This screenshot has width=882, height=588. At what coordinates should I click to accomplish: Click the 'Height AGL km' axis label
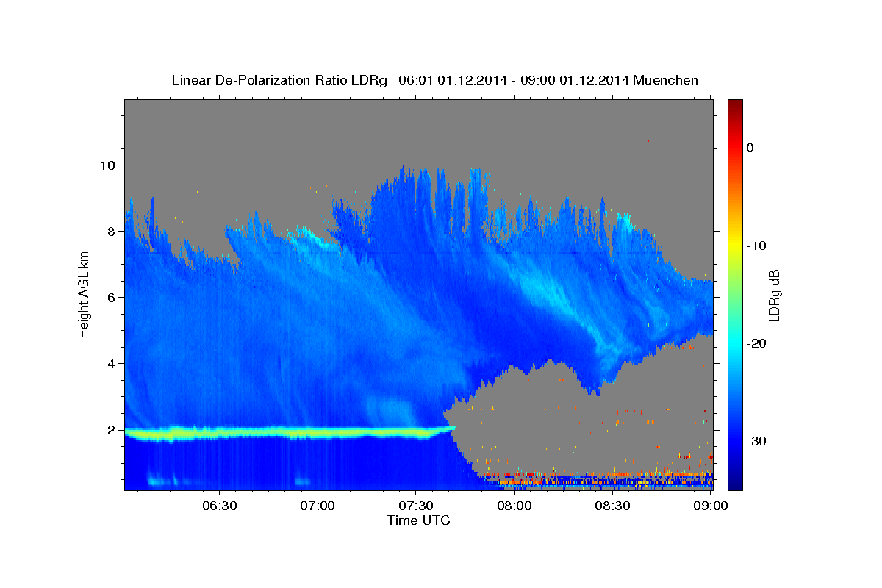click(x=84, y=295)
